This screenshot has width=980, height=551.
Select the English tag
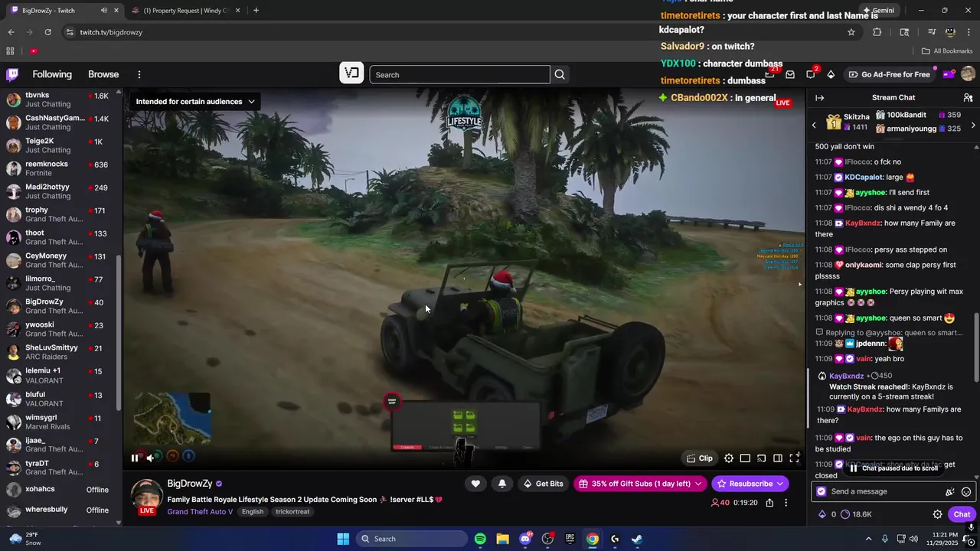(253, 512)
